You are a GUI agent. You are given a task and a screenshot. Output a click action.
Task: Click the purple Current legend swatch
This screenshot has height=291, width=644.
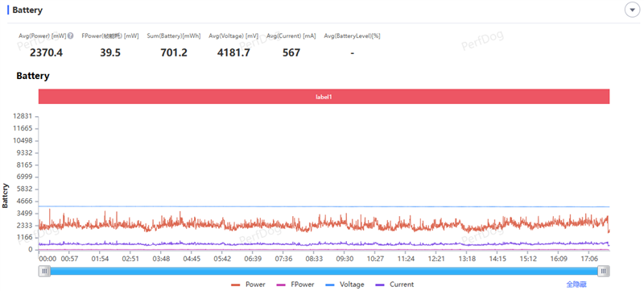pyautogui.click(x=380, y=285)
